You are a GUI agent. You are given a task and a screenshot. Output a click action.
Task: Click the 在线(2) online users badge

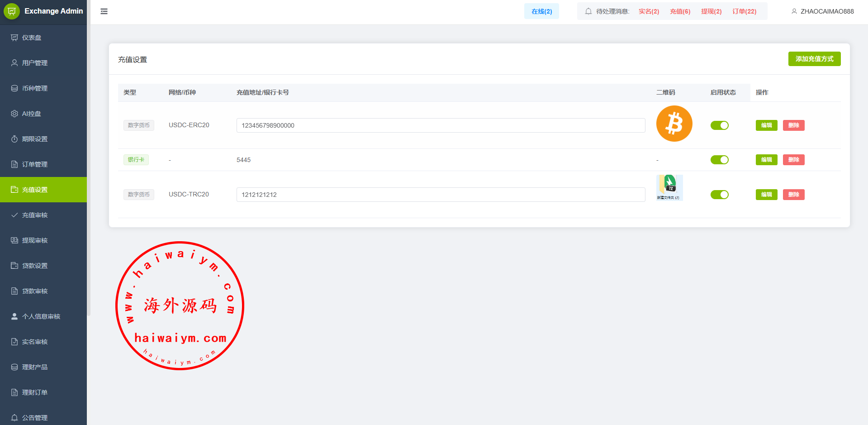click(541, 11)
